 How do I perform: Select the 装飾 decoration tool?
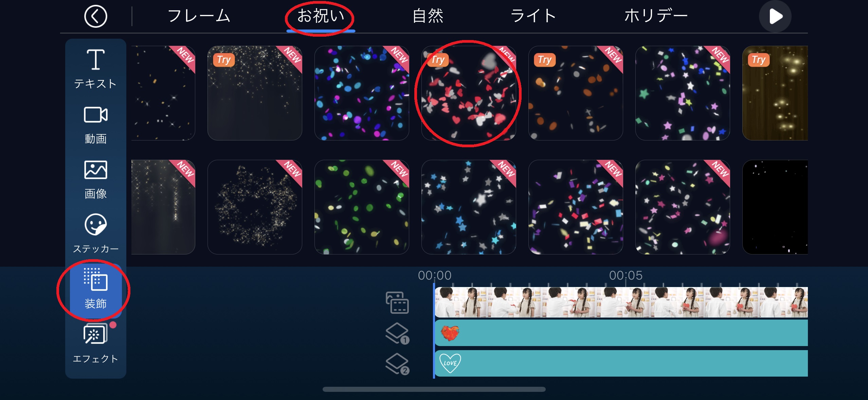[x=95, y=289]
